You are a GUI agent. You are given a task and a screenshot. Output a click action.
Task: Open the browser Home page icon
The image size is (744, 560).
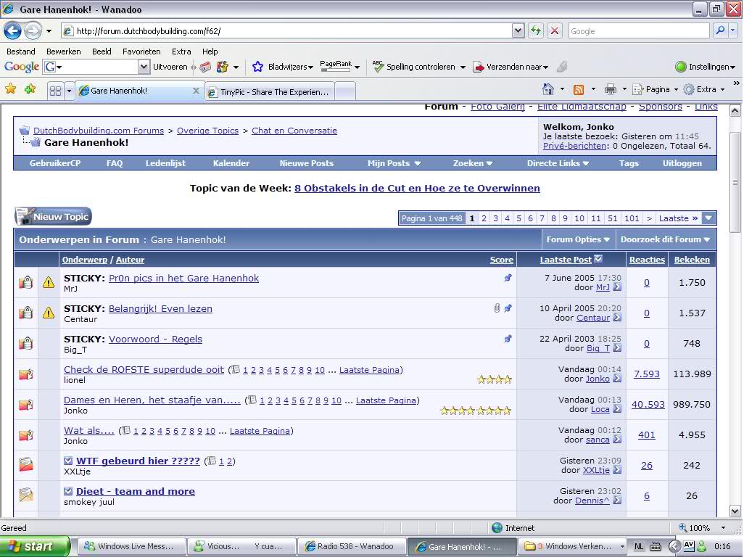click(x=549, y=89)
